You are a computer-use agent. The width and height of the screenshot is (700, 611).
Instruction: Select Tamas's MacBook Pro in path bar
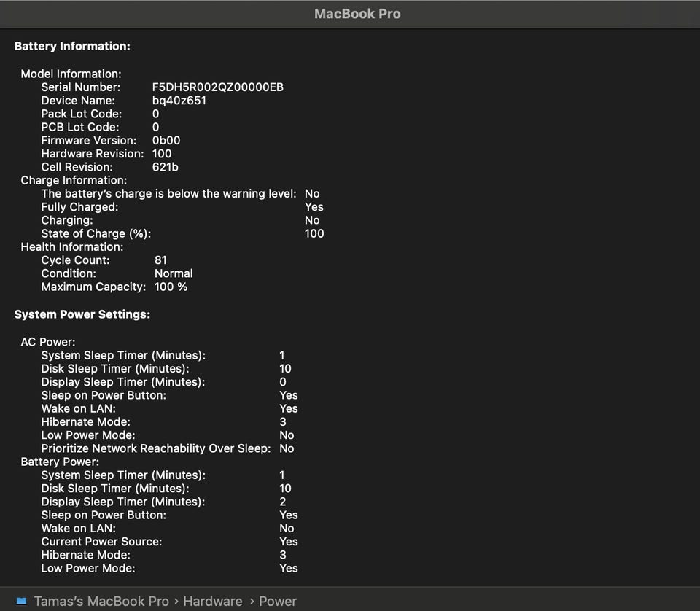pos(101,601)
